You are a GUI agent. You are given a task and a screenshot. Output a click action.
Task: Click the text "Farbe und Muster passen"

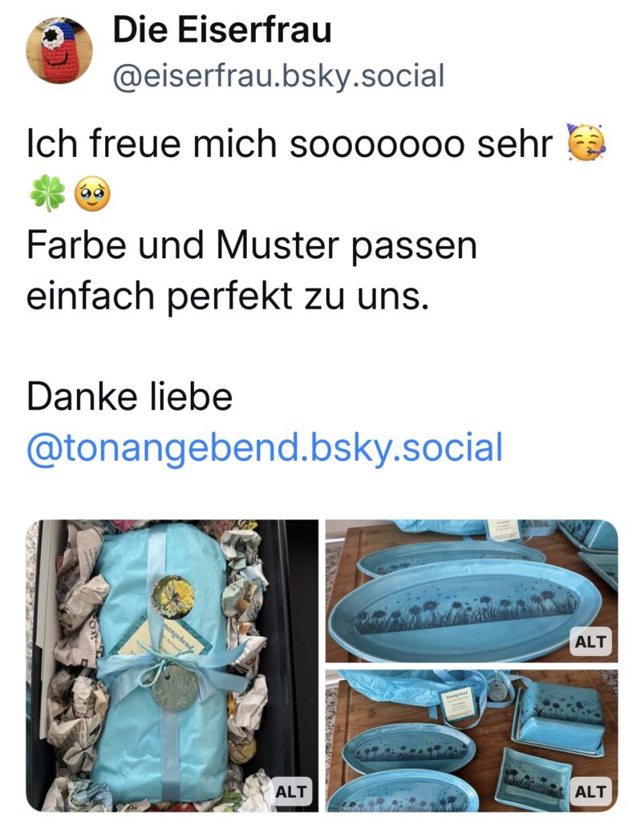pyautogui.click(x=252, y=245)
